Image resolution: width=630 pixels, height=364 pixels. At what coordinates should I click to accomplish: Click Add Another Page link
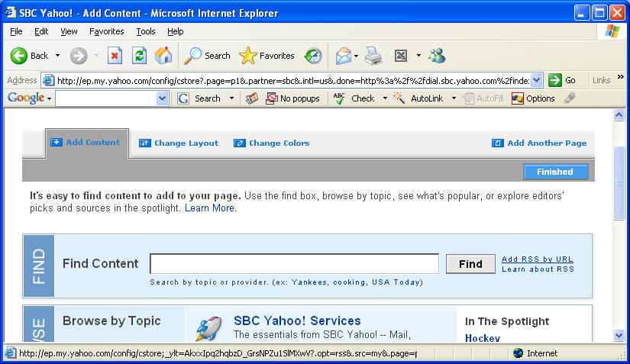[539, 143]
